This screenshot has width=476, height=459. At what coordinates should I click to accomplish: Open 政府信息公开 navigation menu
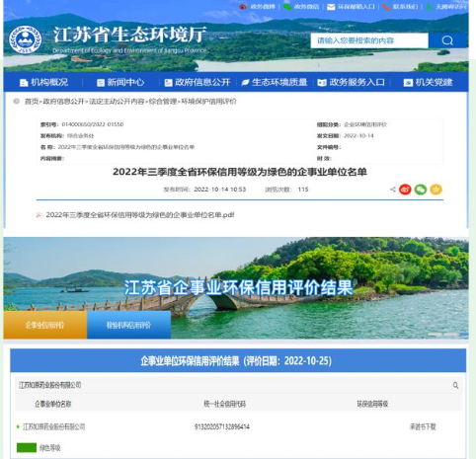pyautogui.click(x=198, y=82)
